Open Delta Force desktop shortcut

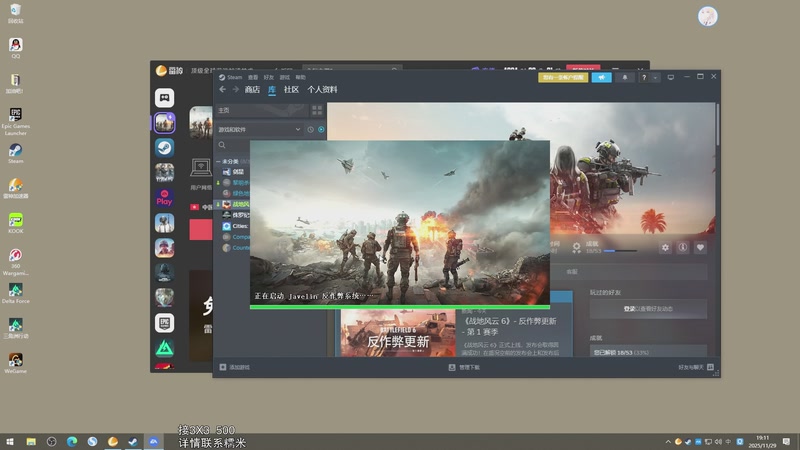tap(16, 293)
